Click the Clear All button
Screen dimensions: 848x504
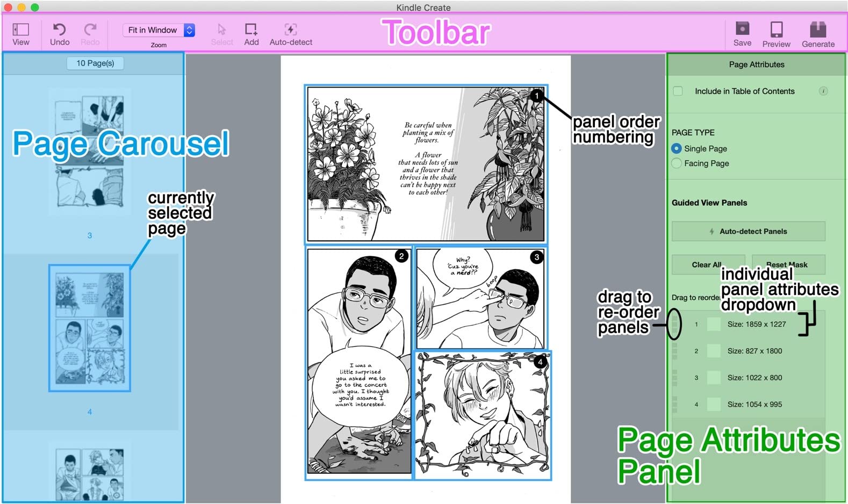(x=708, y=264)
